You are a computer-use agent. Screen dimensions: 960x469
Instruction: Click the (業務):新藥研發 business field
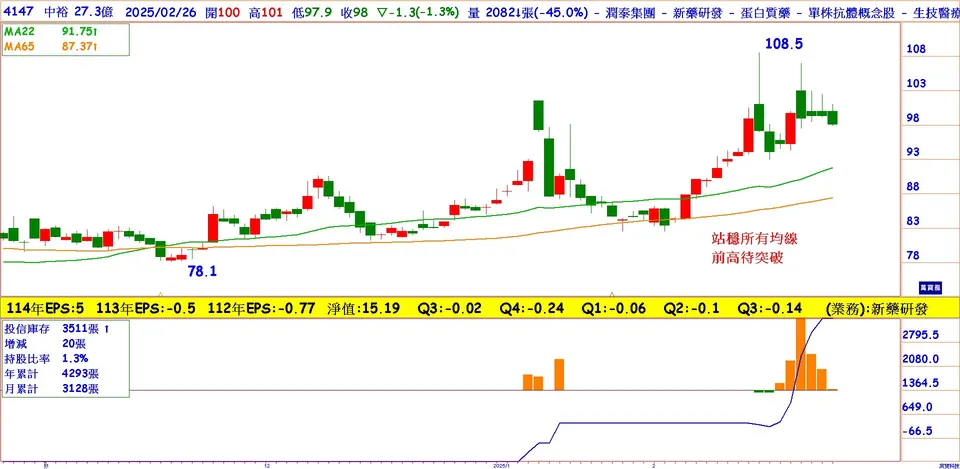click(876, 309)
